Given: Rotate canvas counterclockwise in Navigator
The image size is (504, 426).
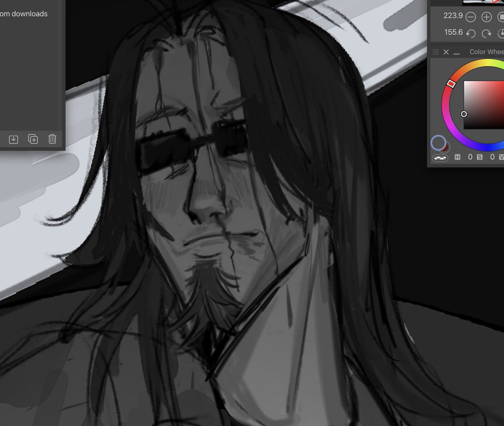Looking at the screenshot, I should pos(471,33).
